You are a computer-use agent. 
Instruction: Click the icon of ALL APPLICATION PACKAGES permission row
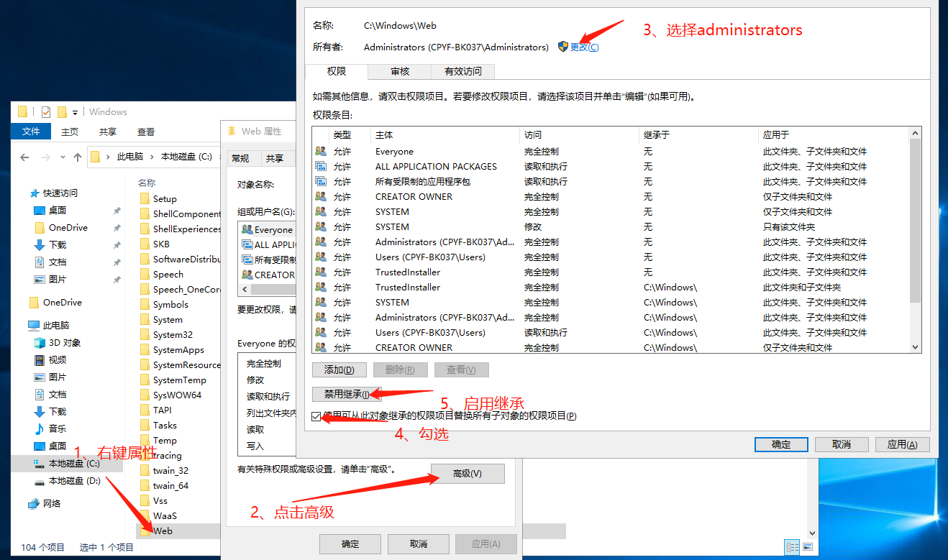click(321, 167)
